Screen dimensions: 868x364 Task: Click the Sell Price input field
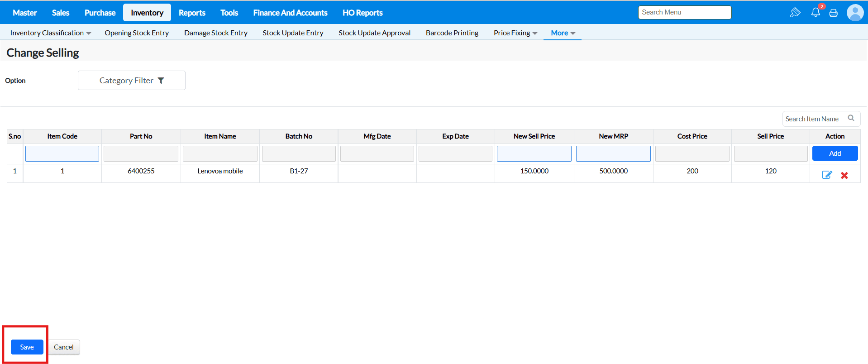point(771,153)
